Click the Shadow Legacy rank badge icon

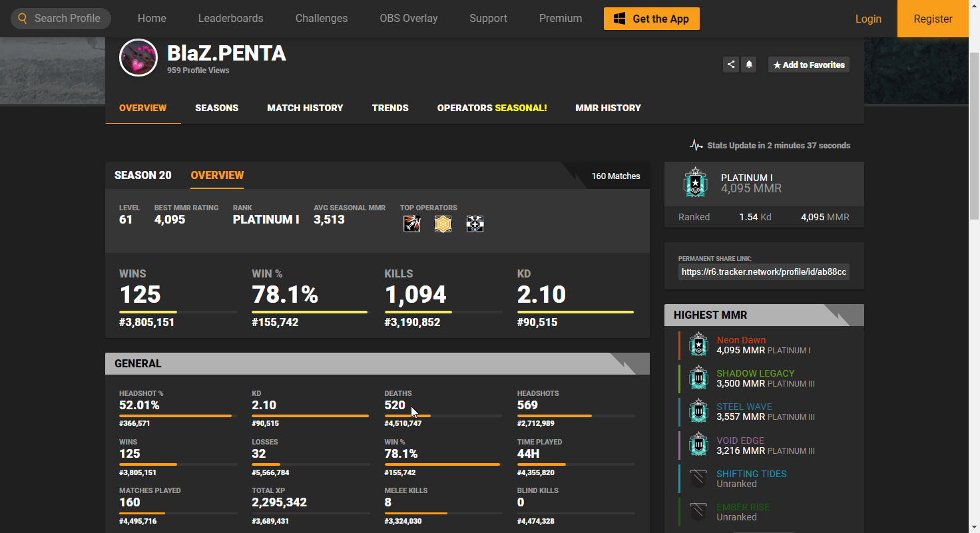pos(698,378)
